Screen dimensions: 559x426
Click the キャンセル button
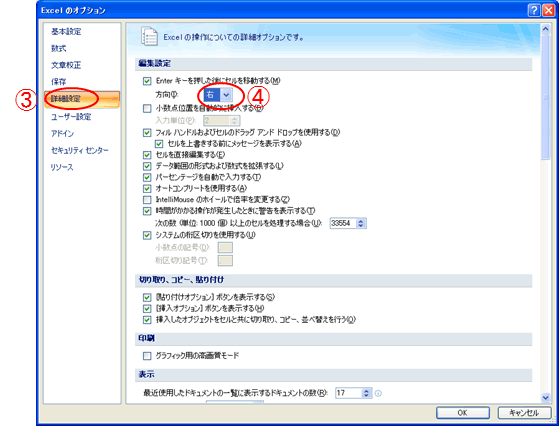pos(524,413)
